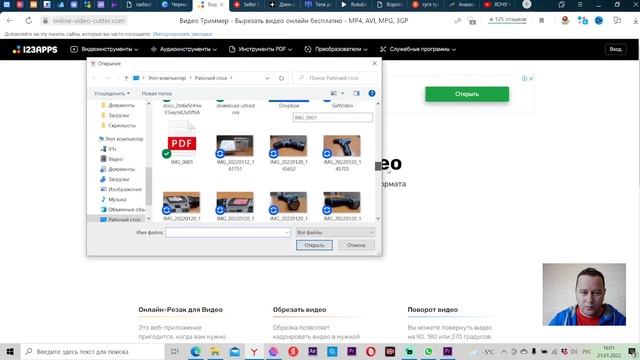Image resolution: width=640 pixels, height=360 pixels.
Task: Click the Windows taskbar search box
Action: (94, 351)
